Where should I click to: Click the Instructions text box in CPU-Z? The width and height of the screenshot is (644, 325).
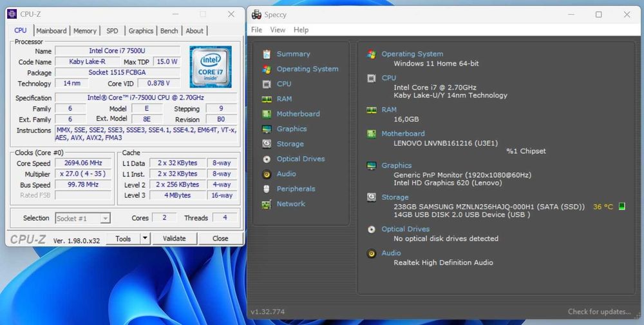146,134
